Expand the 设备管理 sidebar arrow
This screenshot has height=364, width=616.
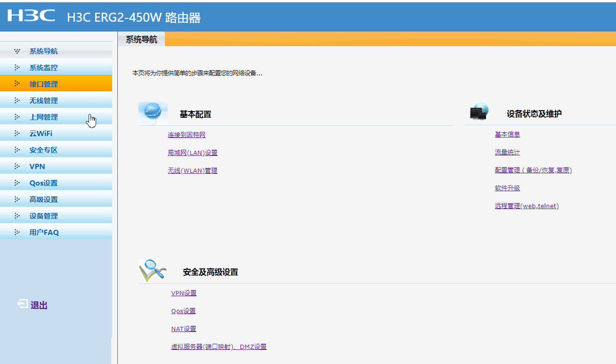point(17,216)
